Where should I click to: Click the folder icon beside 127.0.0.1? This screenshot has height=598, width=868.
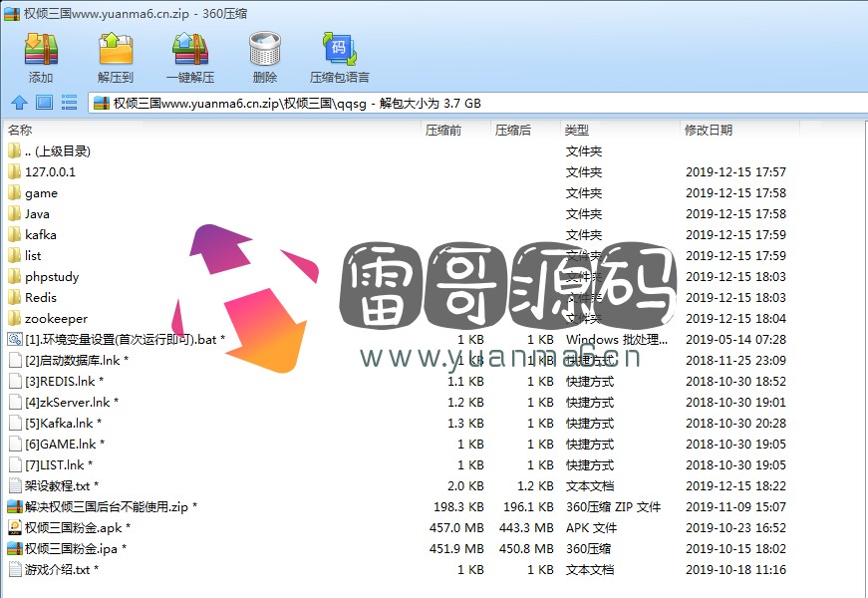point(14,171)
